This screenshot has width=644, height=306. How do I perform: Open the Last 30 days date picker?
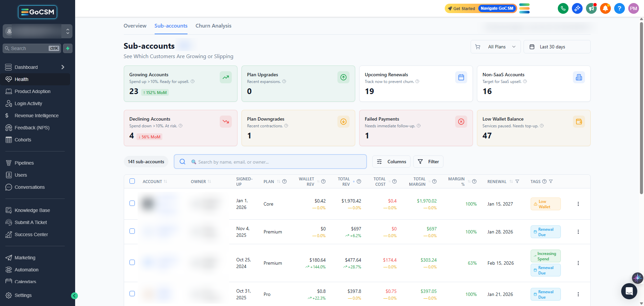(x=557, y=47)
